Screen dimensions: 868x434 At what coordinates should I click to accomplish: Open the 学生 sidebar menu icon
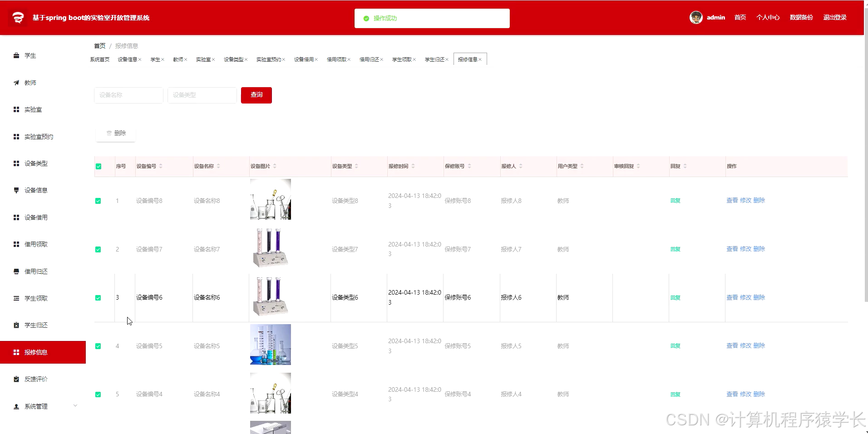pos(16,55)
